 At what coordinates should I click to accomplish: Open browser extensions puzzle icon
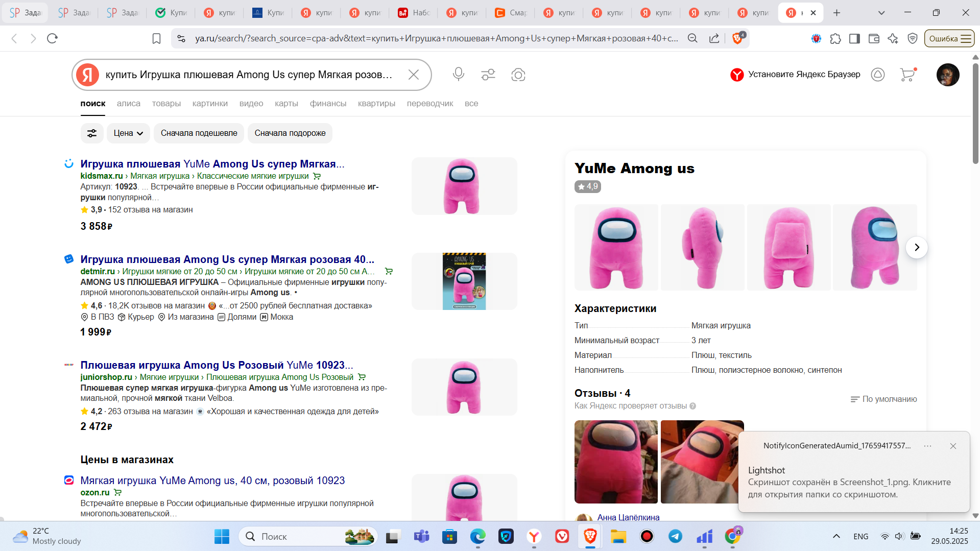[835, 38]
